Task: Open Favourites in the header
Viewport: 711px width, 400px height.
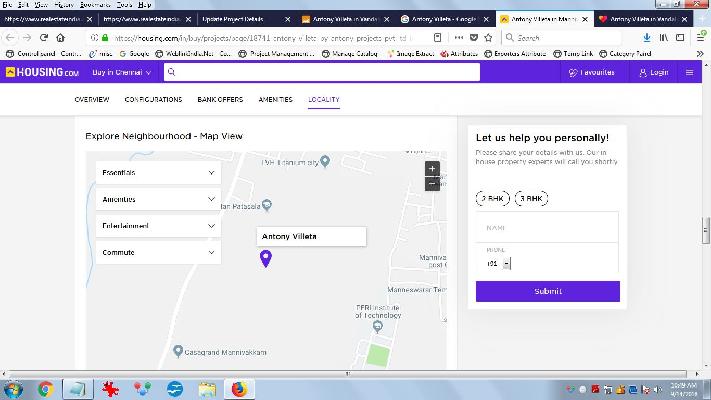Action: 592,73
